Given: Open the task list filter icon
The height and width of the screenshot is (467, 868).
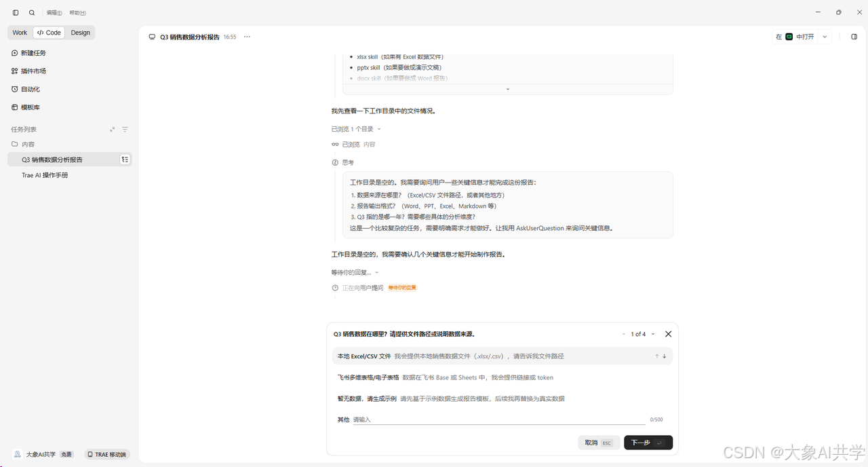Looking at the screenshot, I should pos(125,130).
